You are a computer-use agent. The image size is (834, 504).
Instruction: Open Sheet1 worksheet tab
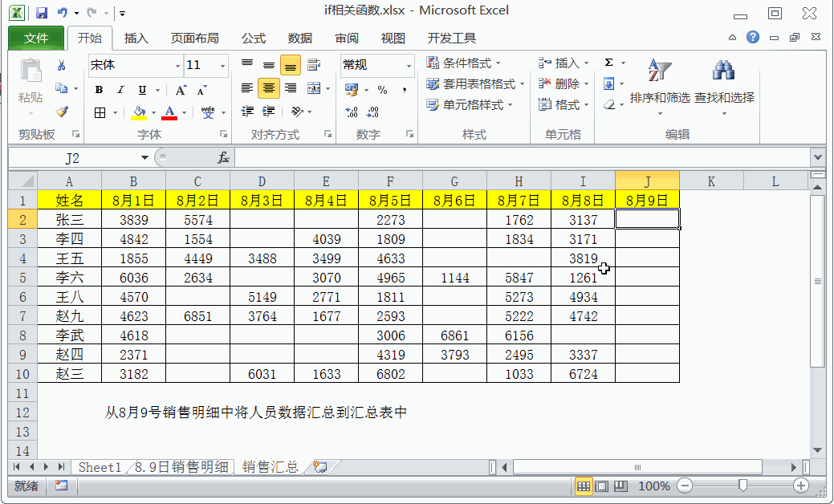[100, 467]
